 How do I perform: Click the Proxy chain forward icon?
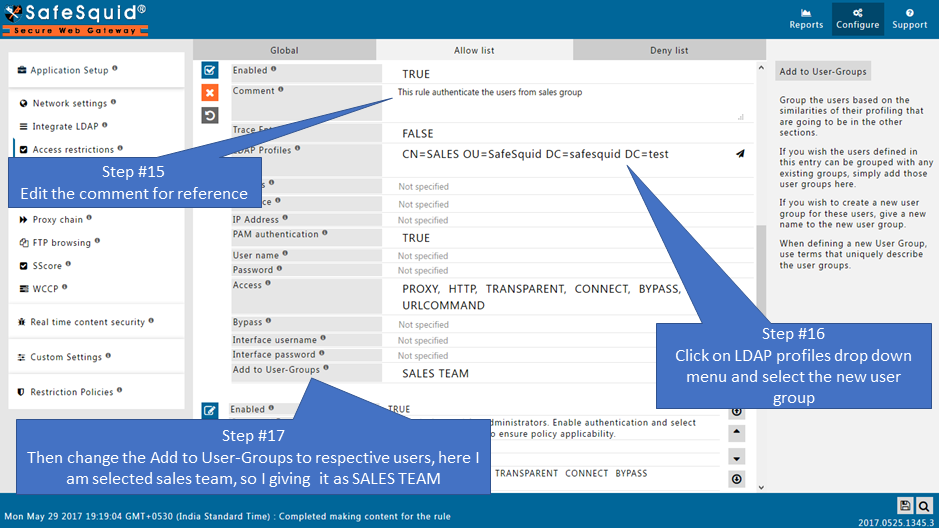click(23, 220)
